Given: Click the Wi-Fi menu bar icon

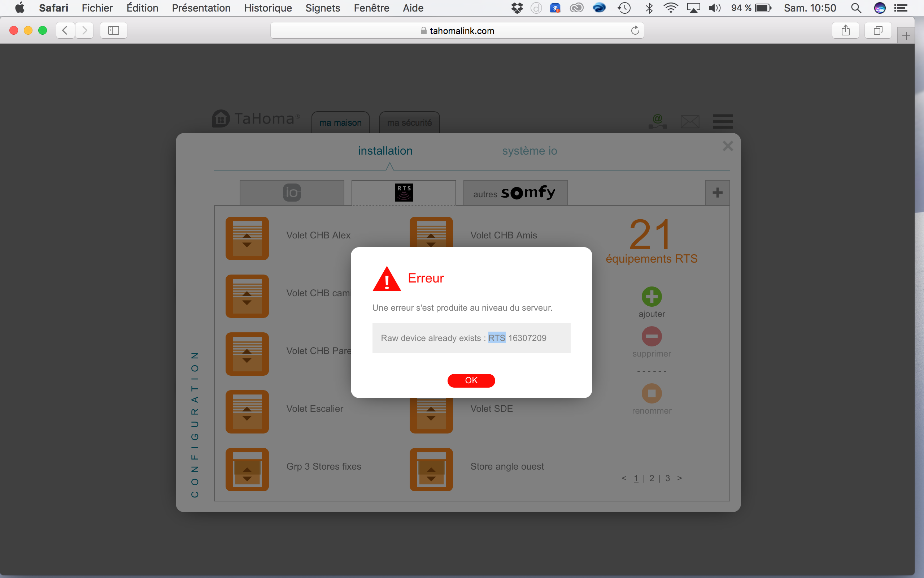Looking at the screenshot, I should [671, 8].
